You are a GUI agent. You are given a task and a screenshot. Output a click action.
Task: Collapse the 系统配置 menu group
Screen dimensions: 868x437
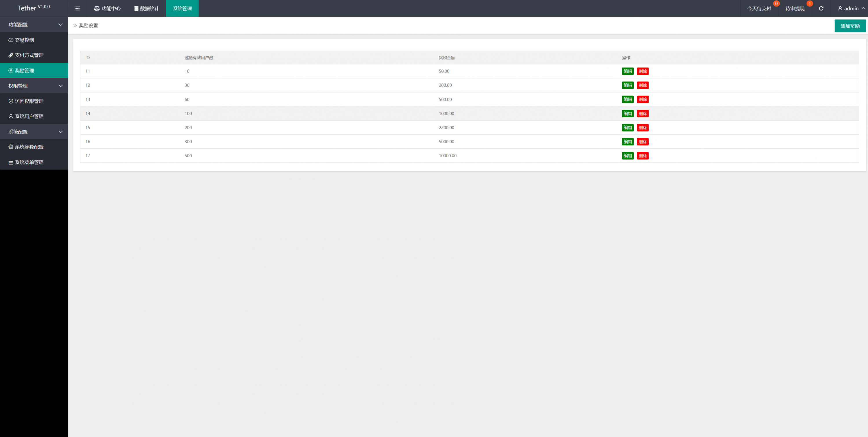pos(34,132)
